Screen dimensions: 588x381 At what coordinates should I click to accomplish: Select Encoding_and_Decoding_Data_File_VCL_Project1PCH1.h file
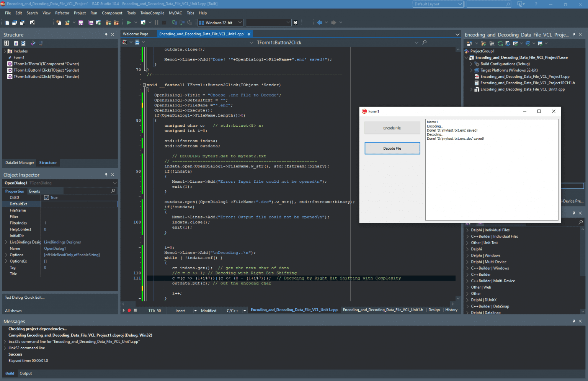point(528,83)
